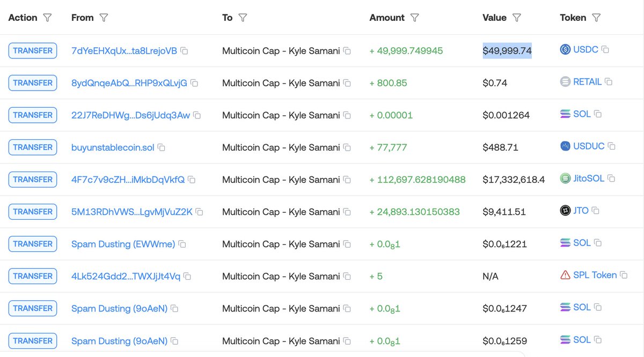This screenshot has height=357, width=644.
Task: Click the SPL Token warning icon
Action: click(565, 275)
